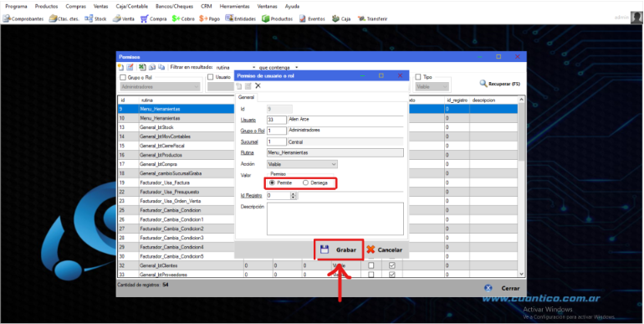Open the Compra shopping cart icon
Image resolution: width=644 pixels, height=324 pixels.
(153, 19)
